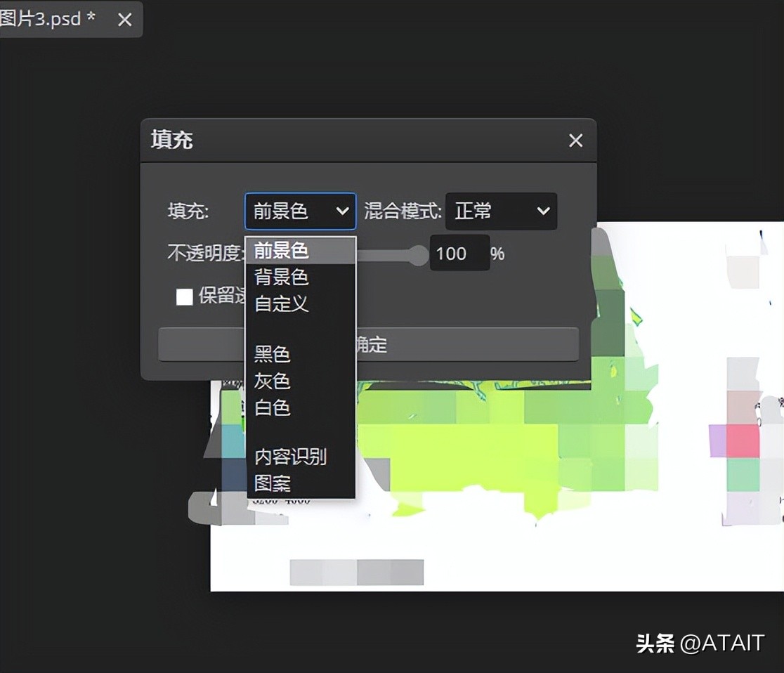Select 前景色 from the fill dropdown list
784x673 pixels.
coord(280,251)
